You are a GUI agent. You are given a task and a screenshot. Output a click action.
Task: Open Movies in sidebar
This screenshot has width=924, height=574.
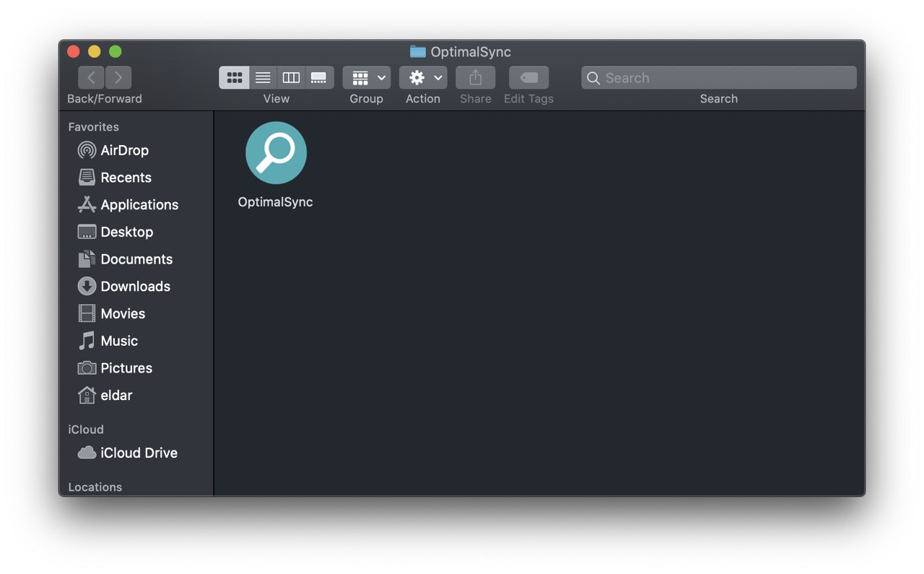pyautogui.click(x=111, y=313)
